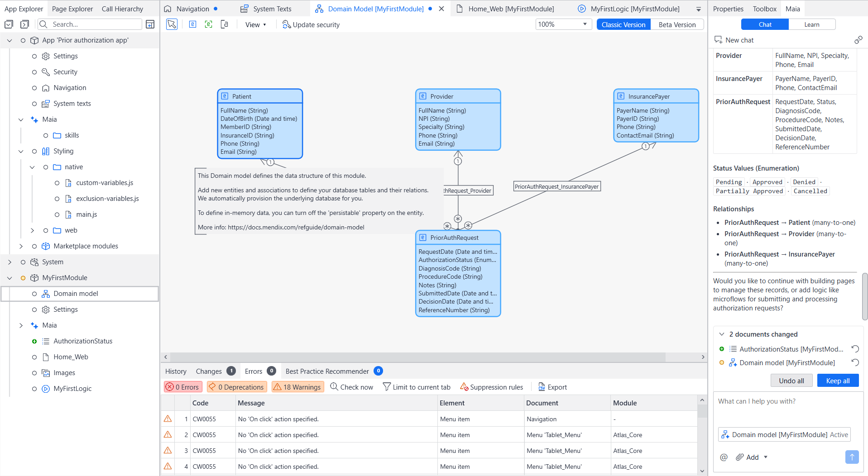This screenshot has width=868, height=476.
Task: Click the @ mention icon in chat
Action: (724, 457)
